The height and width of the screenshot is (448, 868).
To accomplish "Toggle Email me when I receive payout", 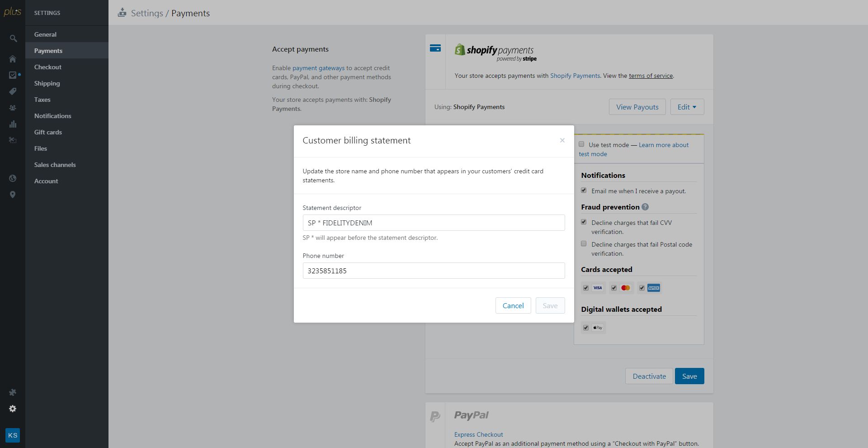I will (x=584, y=191).
